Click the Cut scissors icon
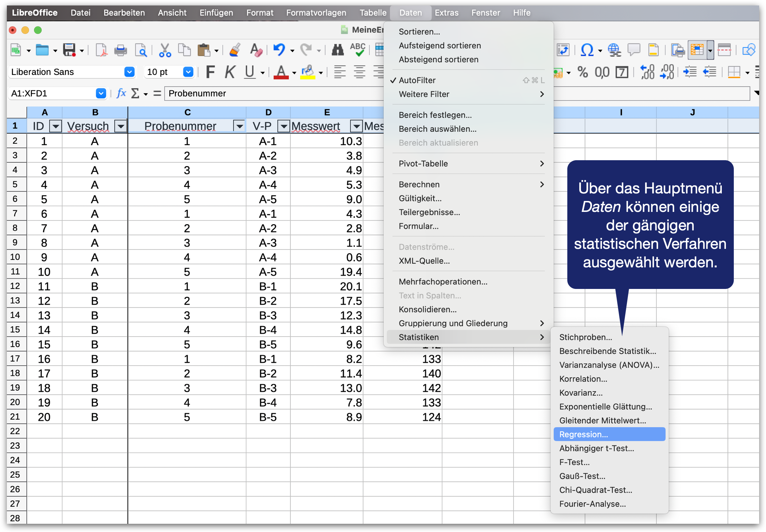 [165, 50]
